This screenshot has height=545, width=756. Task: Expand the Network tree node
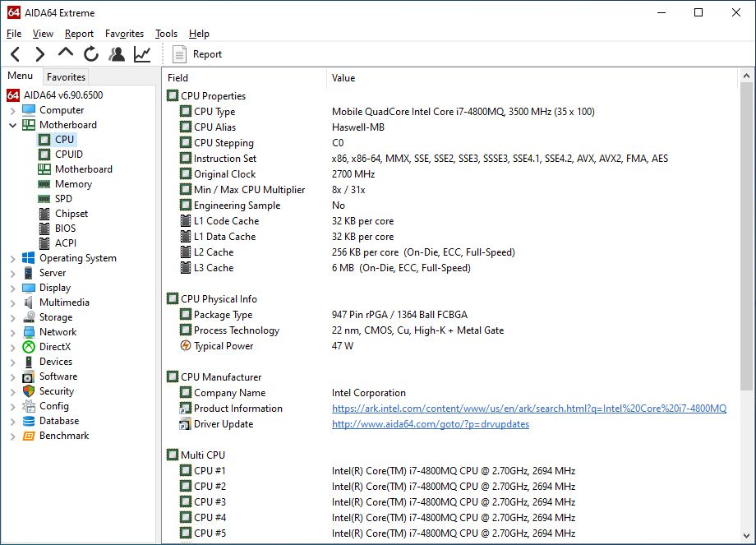pyautogui.click(x=12, y=333)
